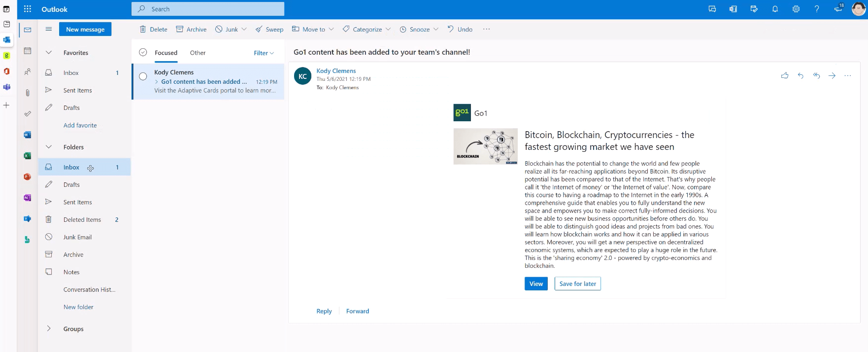Screen dimensions: 868x352
Task: Open Teams icon in far-left sidebar
Action: (x=7, y=87)
